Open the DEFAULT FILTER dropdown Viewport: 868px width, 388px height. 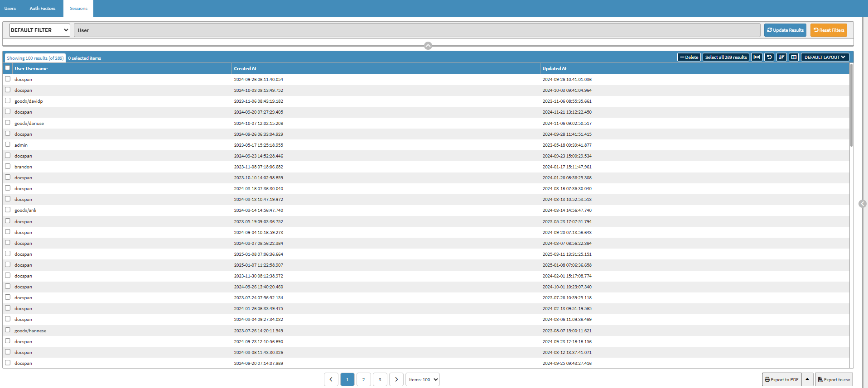click(x=39, y=30)
